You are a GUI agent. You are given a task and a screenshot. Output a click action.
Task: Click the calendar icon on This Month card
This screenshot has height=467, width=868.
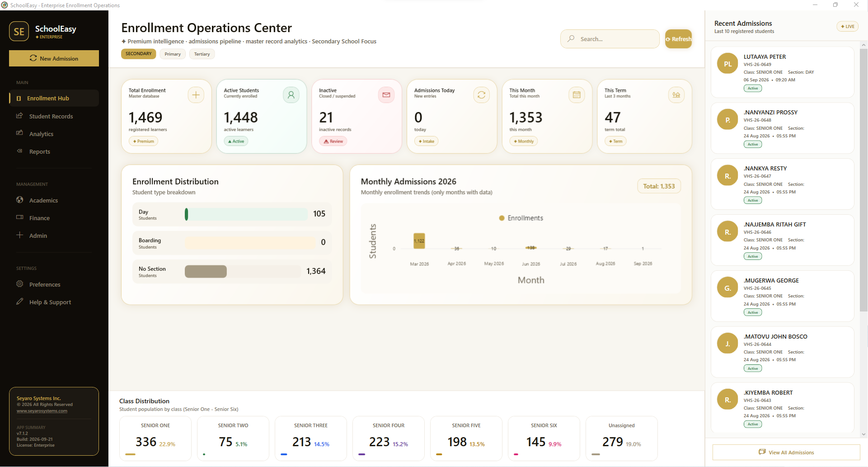[577, 95]
